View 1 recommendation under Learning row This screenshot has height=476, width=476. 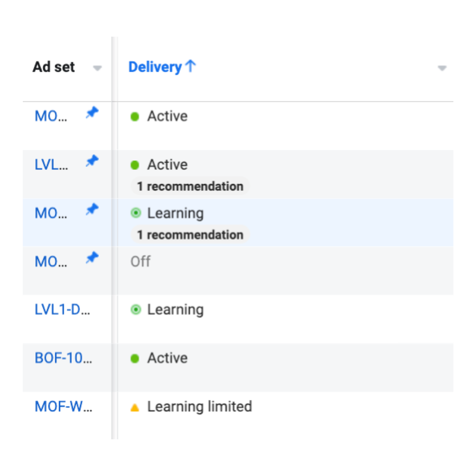point(190,235)
